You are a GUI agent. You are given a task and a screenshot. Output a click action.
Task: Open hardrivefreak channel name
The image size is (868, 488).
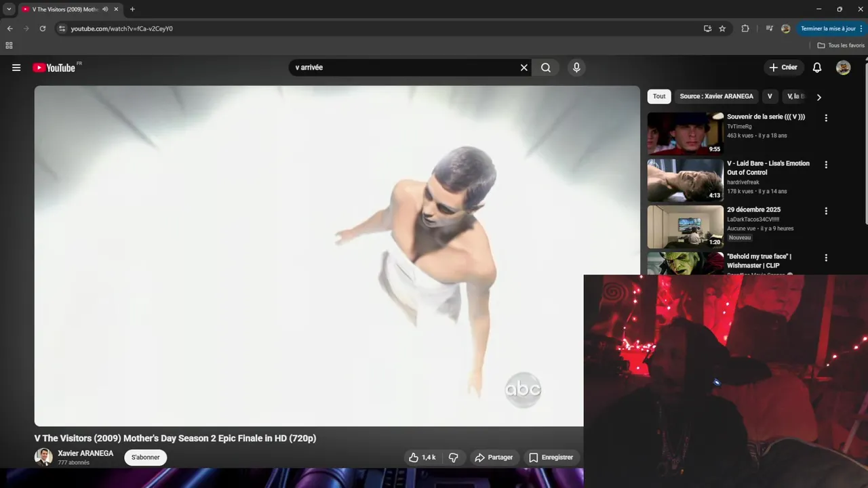tap(743, 182)
